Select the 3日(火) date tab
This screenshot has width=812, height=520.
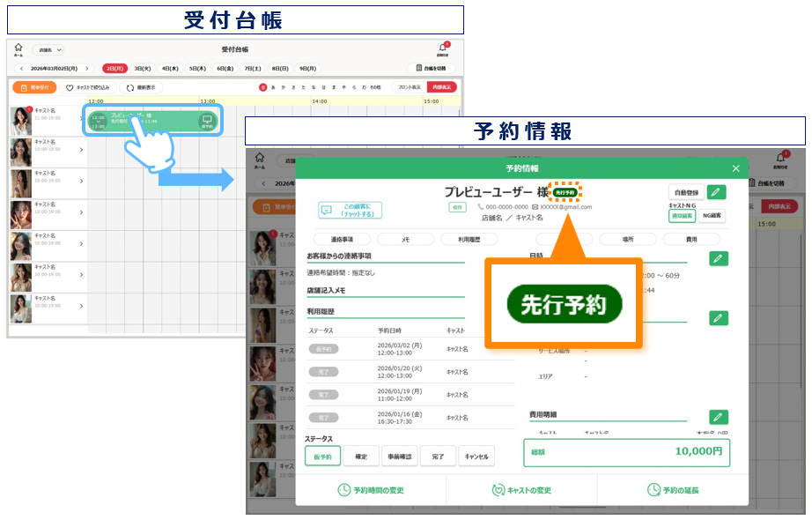click(x=142, y=68)
